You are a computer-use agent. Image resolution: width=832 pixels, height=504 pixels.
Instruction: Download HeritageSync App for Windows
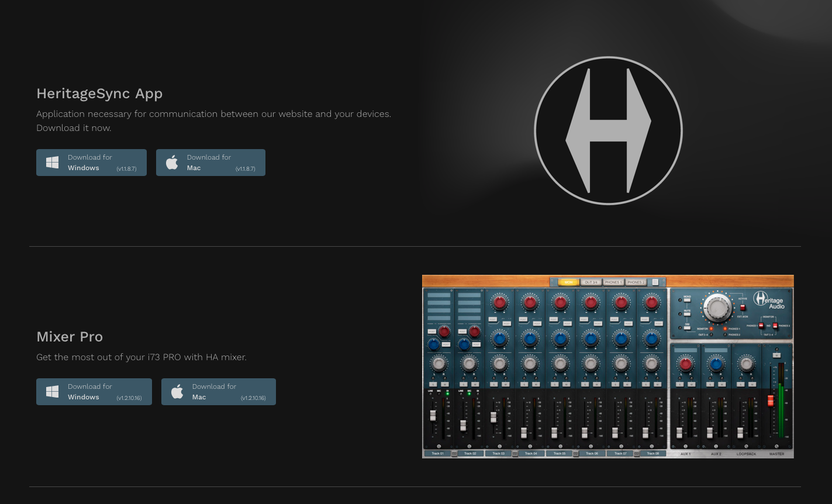[x=91, y=163]
